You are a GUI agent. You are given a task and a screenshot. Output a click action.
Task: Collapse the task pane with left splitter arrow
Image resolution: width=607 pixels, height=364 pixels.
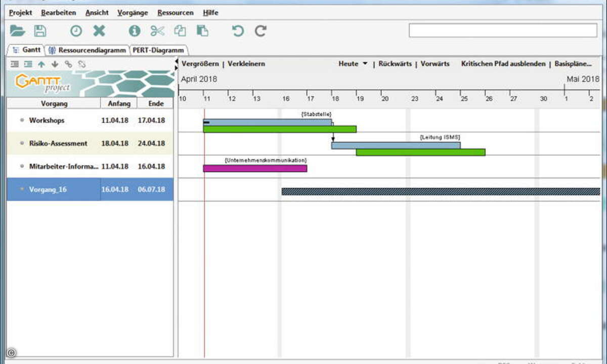coord(177,61)
